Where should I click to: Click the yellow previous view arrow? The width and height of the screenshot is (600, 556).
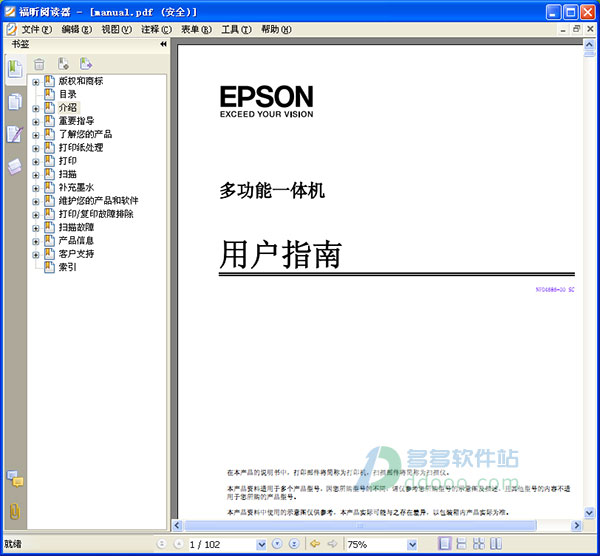315,543
